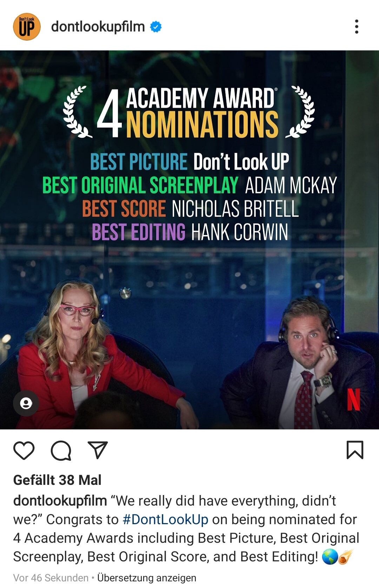Open dontlookupfilm username in the caption

(x=60, y=501)
